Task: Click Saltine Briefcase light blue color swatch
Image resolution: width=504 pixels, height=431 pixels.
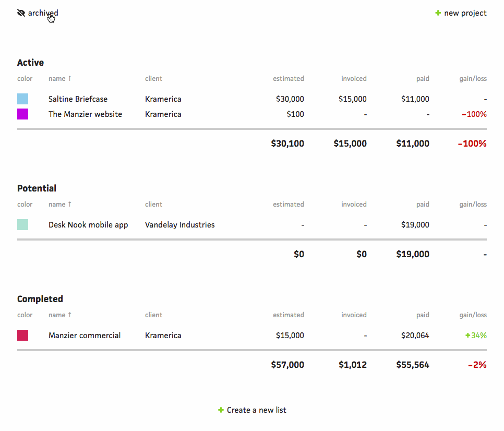Action: (22, 99)
